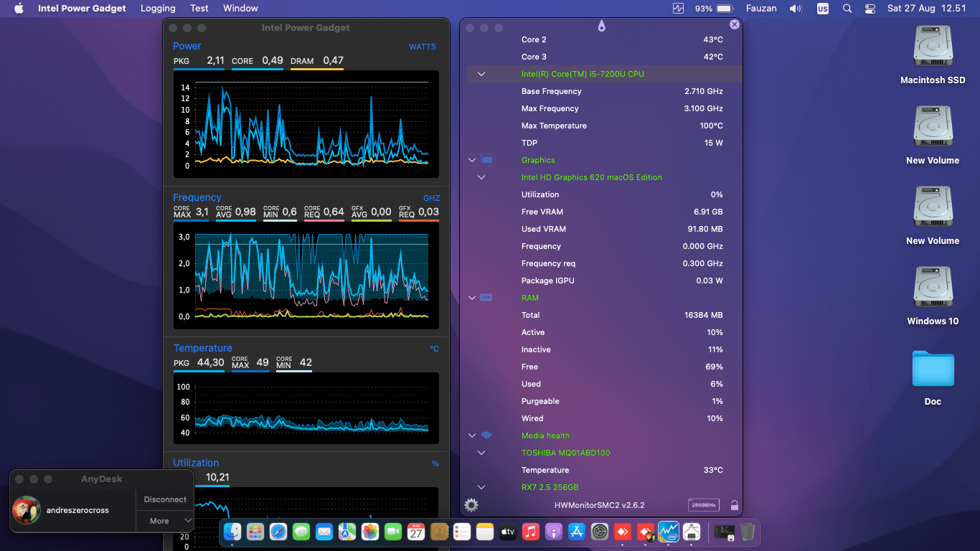Click the andreszerocross avatar in AnyDesk
This screenshot has height=551, width=980.
click(x=27, y=511)
